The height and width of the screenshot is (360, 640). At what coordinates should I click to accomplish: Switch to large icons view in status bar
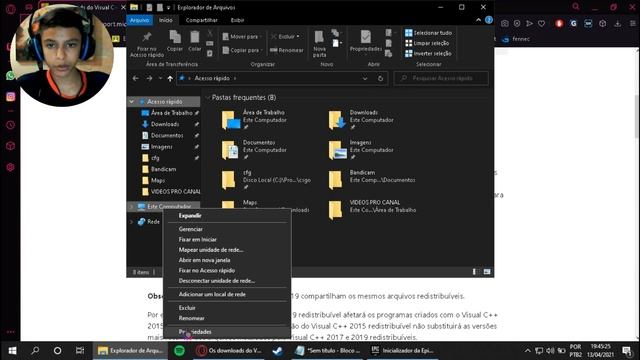(x=487, y=272)
